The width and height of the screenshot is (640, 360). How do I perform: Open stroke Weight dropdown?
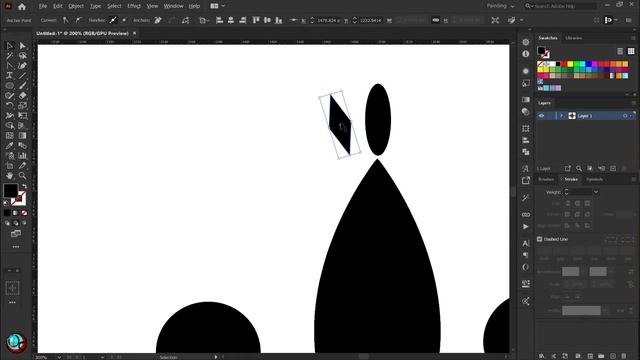pyautogui.click(x=596, y=192)
